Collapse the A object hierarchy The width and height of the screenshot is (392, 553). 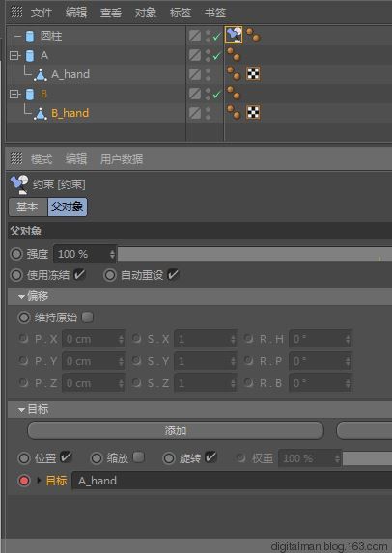coord(14,55)
